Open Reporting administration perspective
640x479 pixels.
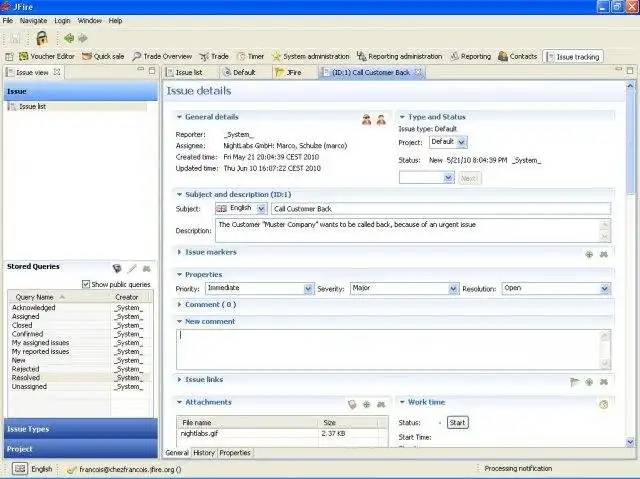(x=400, y=56)
